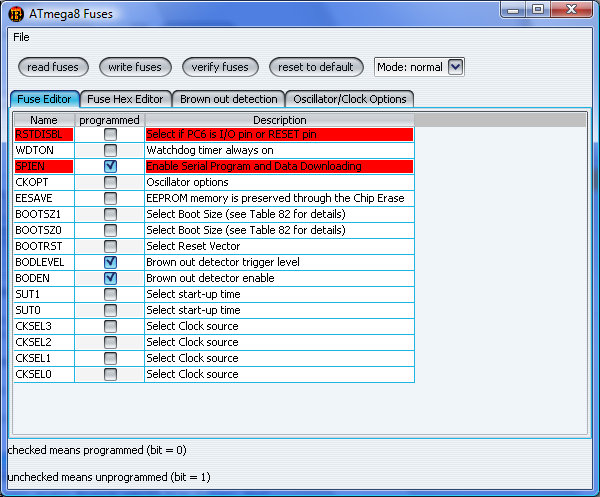
Task: Select the WDTON name cell
Action: click(44, 150)
